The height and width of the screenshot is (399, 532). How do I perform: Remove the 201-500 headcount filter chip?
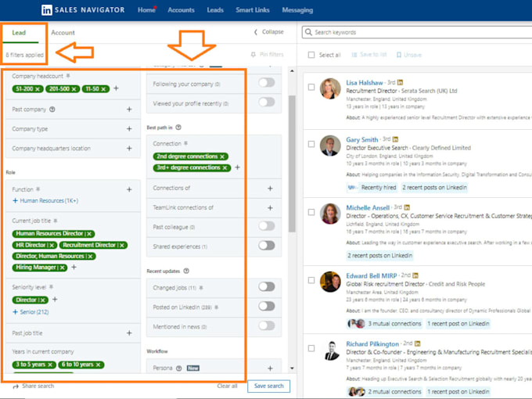pos(74,89)
